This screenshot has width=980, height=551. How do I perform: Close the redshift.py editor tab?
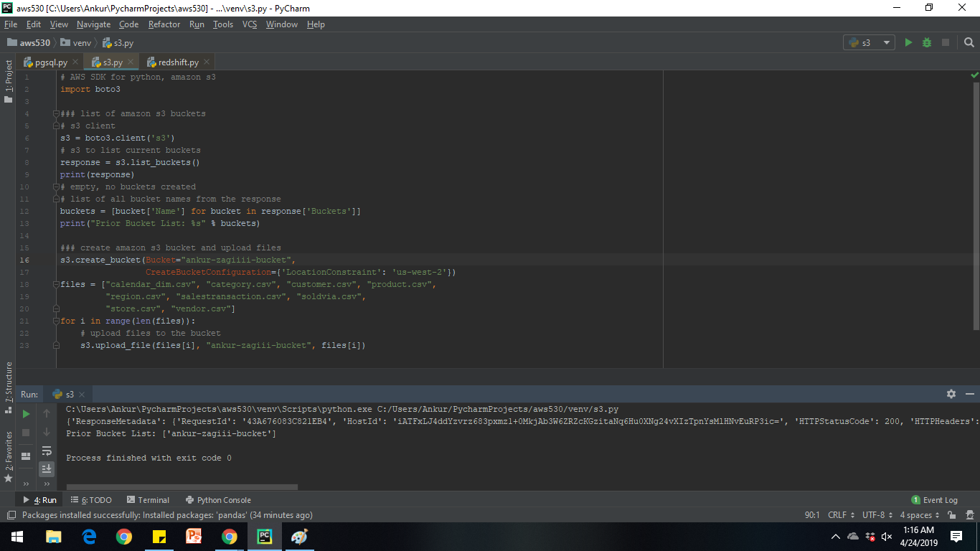tap(207, 62)
